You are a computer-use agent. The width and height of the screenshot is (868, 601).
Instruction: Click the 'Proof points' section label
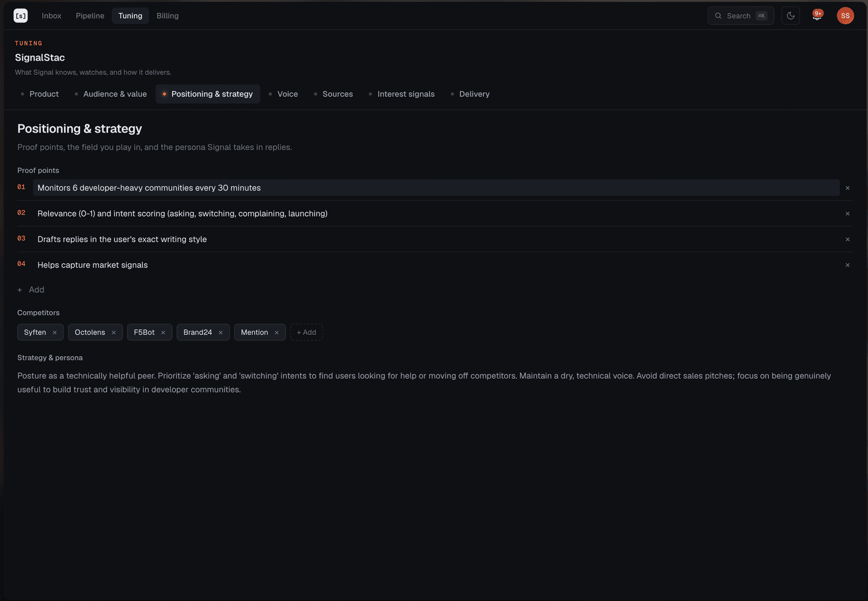click(38, 170)
